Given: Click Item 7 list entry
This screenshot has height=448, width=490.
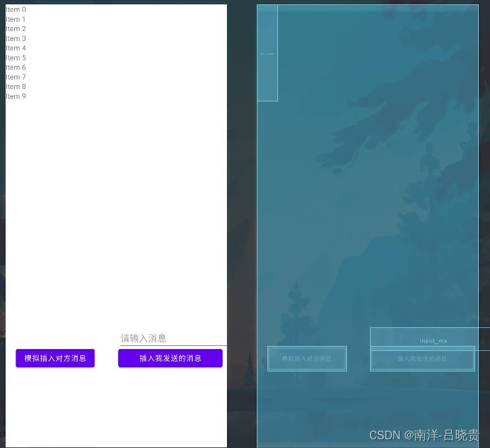Looking at the screenshot, I should click(16, 77).
